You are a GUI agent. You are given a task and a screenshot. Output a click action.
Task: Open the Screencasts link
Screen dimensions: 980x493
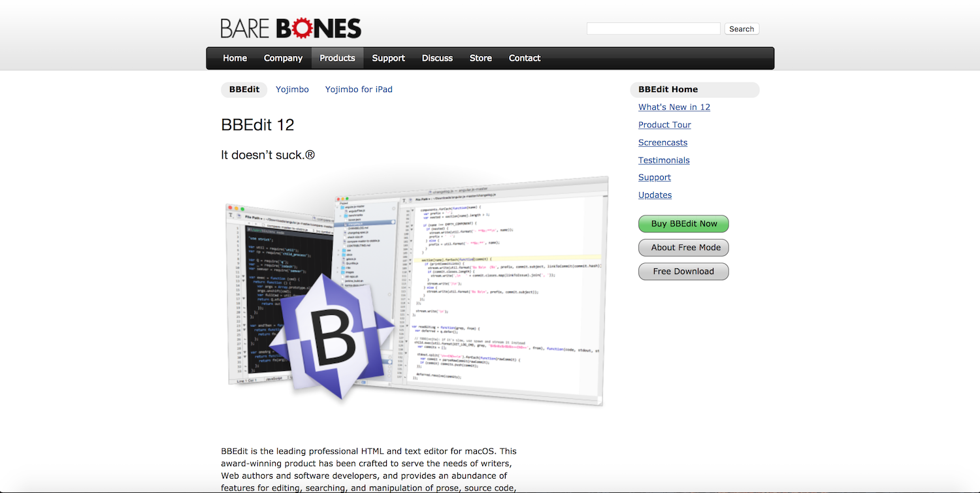[662, 142]
